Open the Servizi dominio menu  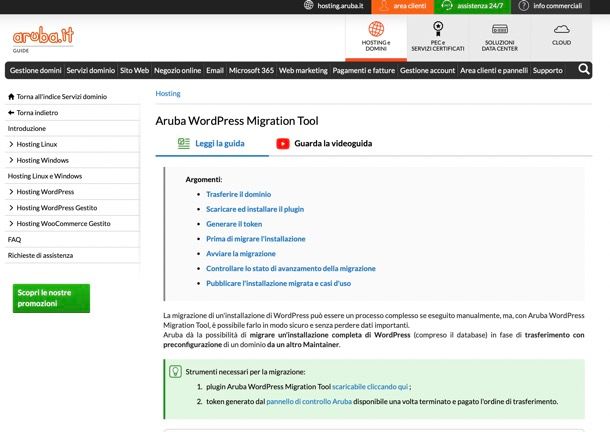[x=91, y=70]
